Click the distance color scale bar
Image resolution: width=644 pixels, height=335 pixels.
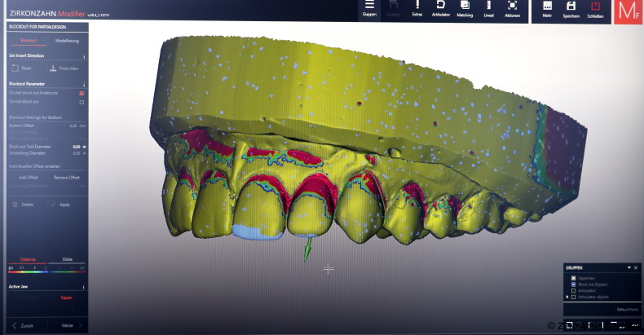46,272
